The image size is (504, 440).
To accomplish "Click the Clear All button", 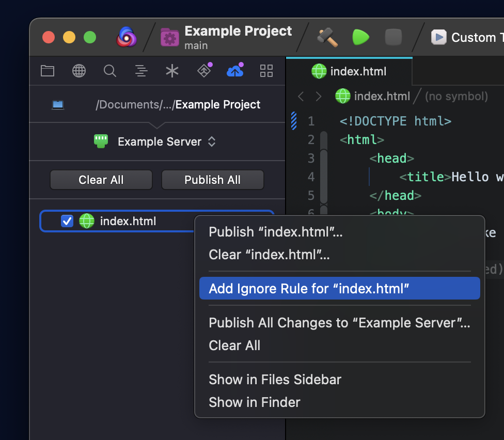I will point(101,180).
